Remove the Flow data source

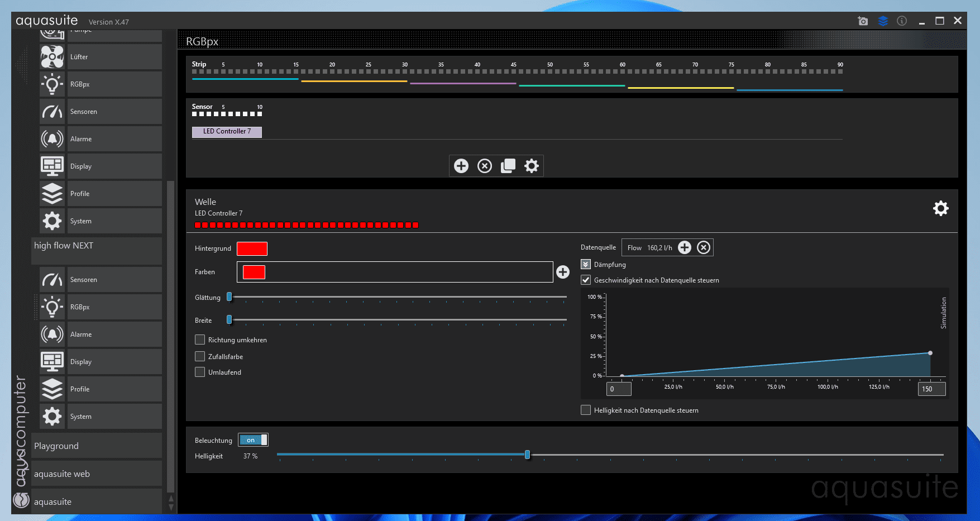[704, 247]
